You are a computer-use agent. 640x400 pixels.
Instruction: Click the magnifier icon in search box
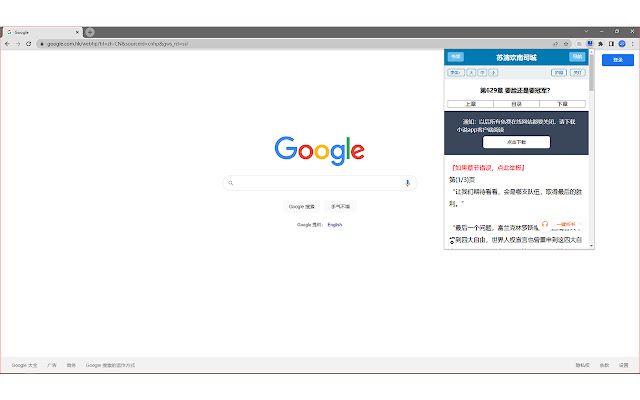point(231,183)
